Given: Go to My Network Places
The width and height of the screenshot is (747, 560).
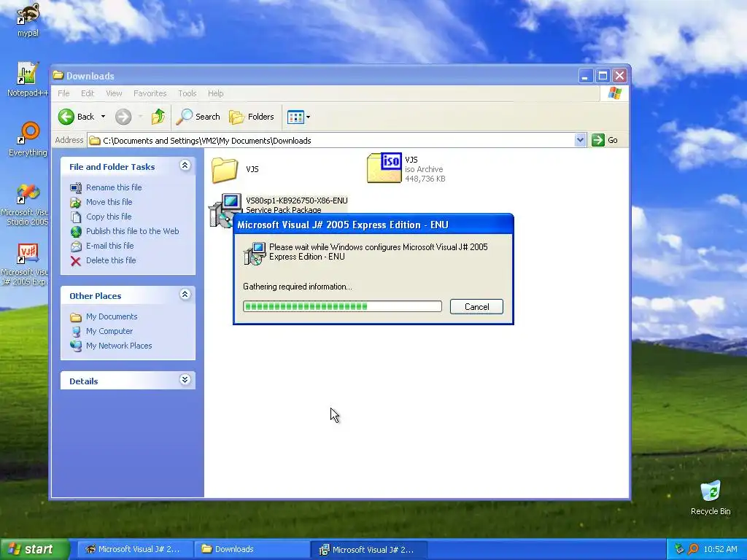Looking at the screenshot, I should (x=119, y=346).
